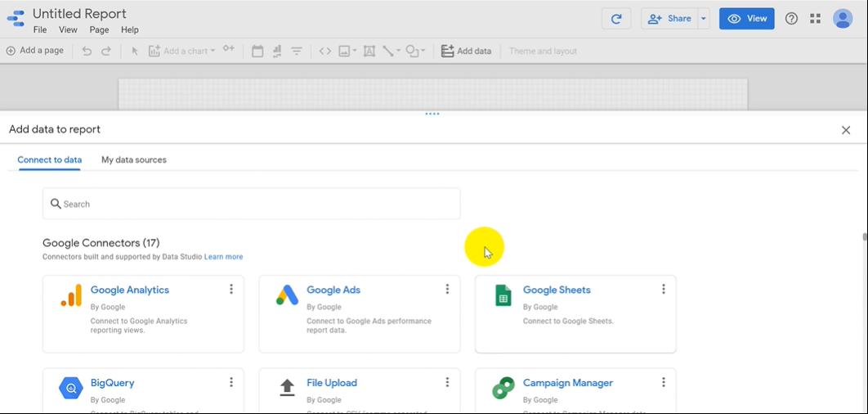Open the help question mark icon
This screenshot has width=868, height=414.
[792, 19]
